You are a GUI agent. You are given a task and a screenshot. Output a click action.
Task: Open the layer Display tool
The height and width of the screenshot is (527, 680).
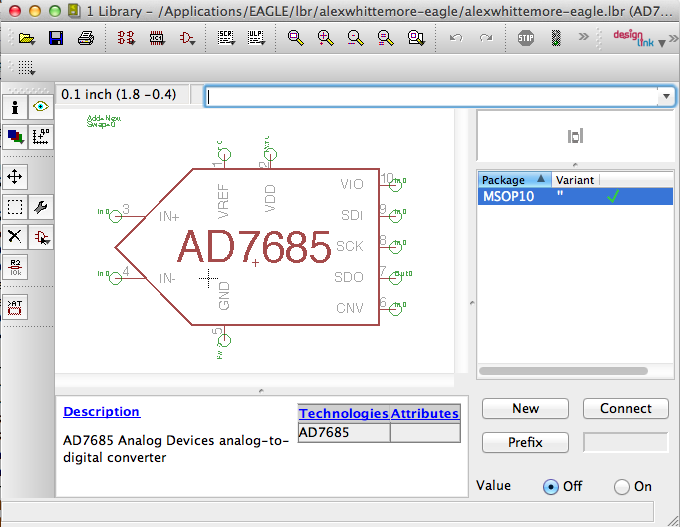tap(15, 137)
